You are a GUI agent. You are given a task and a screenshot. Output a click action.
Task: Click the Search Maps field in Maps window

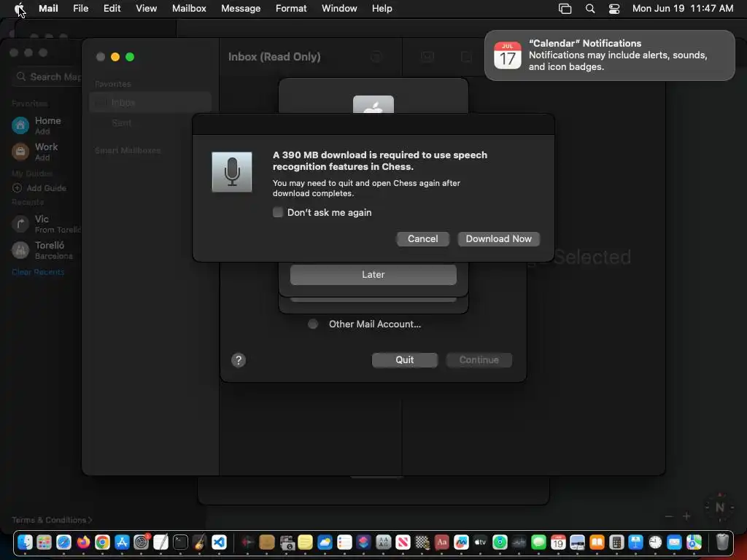click(x=47, y=77)
